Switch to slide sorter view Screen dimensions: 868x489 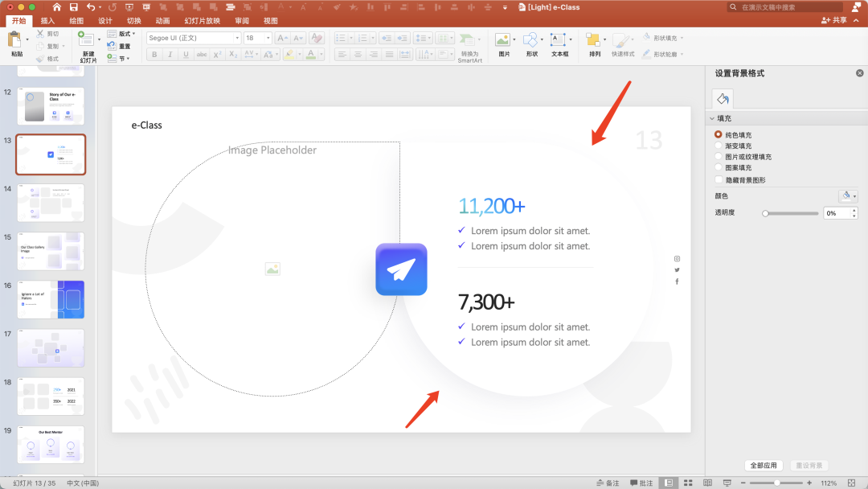click(x=688, y=483)
